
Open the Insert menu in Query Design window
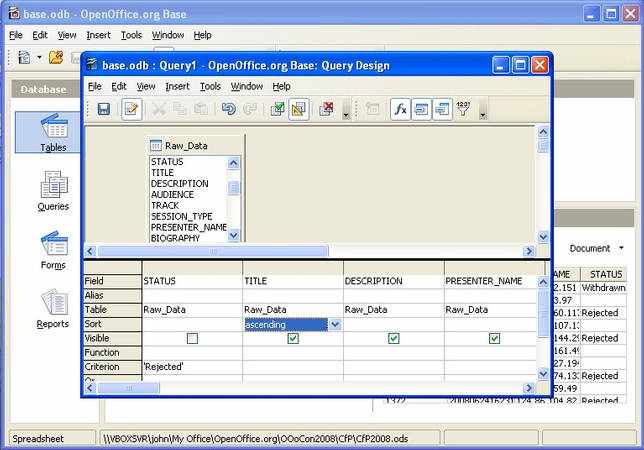pos(177,86)
